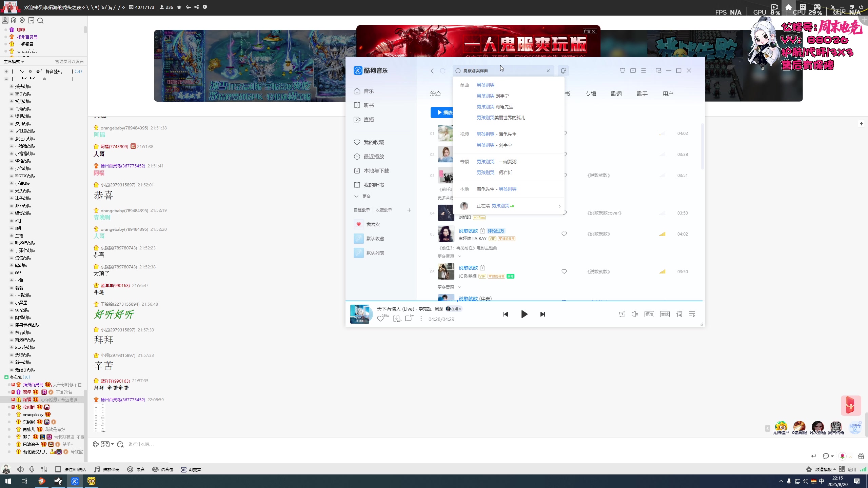Open the play queue list icon

pyautogui.click(x=692, y=314)
